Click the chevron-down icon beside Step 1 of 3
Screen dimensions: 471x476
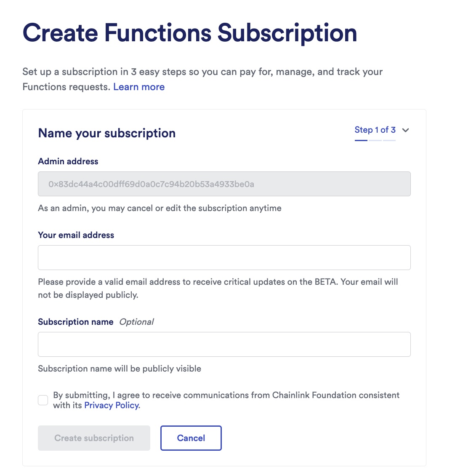[405, 131]
